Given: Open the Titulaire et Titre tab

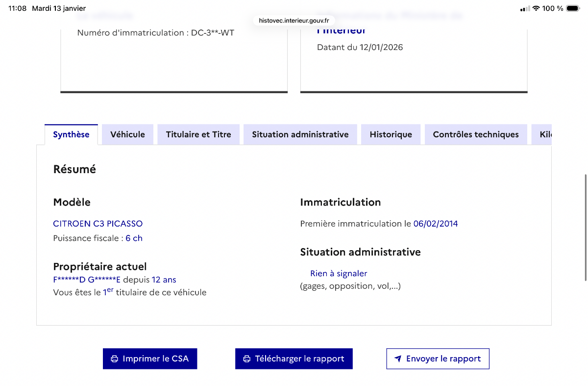Looking at the screenshot, I should coord(198,134).
